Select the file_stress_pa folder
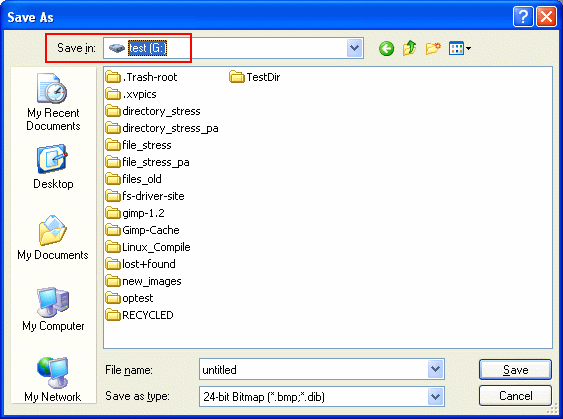This screenshot has height=419, width=563. pyautogui.click(x=148, y=162)
